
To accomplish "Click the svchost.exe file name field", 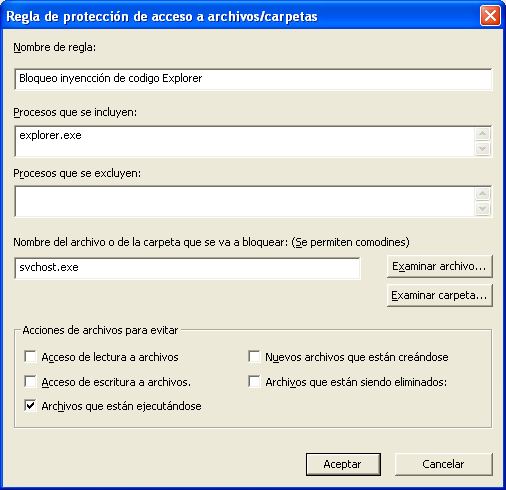I will (187, 268).
